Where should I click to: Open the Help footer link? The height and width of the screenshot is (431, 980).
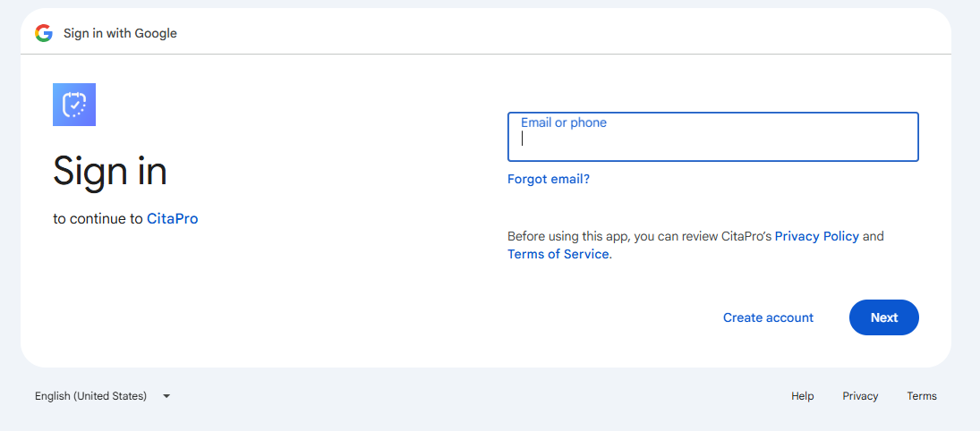click(x=803, y=396)
